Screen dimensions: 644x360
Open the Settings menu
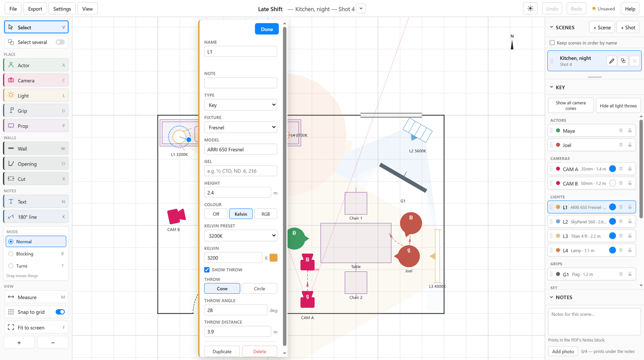pos(62,8)
